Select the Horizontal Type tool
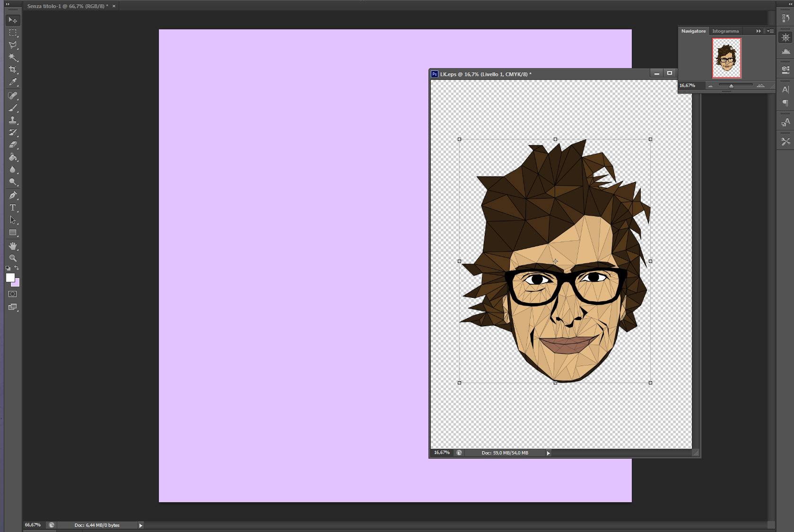 [x=13, y=208]
